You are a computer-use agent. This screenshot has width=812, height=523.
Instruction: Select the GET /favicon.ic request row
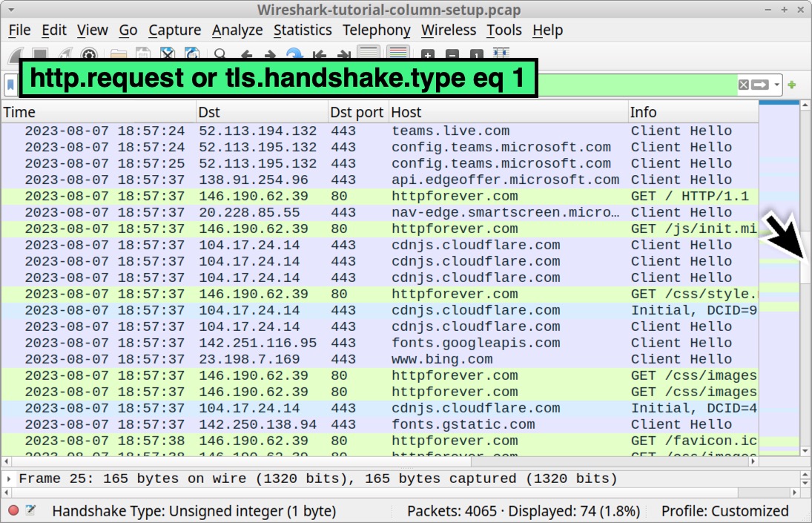pos(380,441)
